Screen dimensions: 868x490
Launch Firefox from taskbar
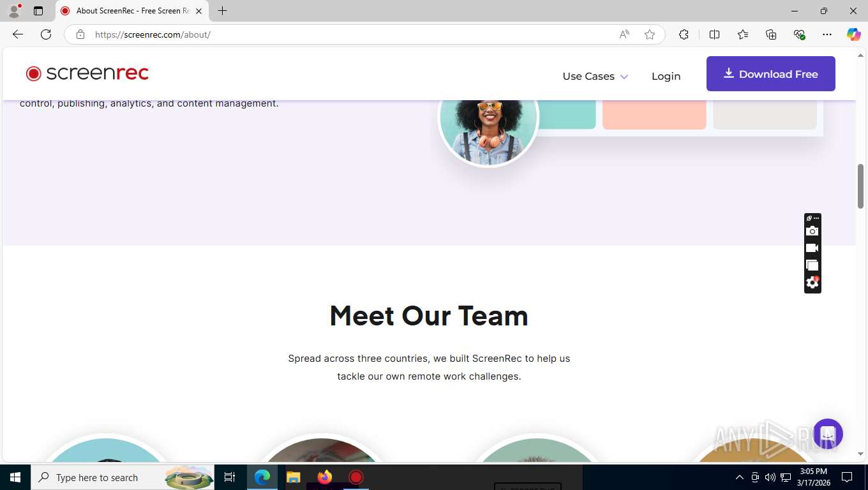(x=325, y=477)
